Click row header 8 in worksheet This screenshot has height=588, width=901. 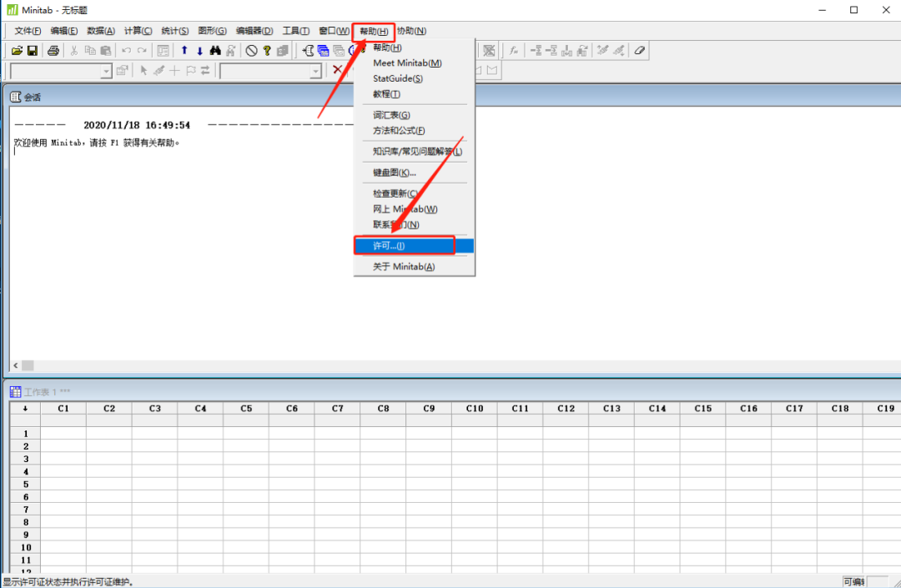(x=25, y=522)
